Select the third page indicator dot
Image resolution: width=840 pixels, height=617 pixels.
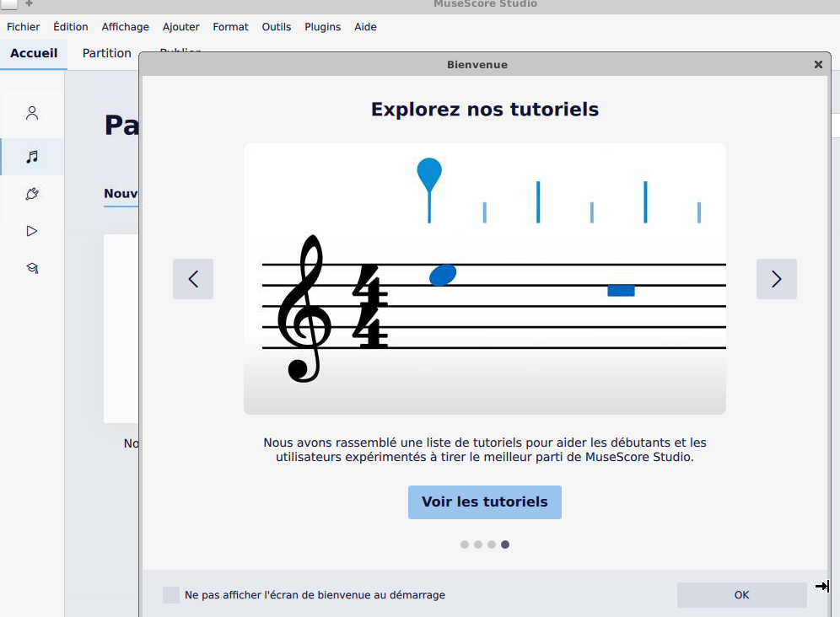[491, 545]
